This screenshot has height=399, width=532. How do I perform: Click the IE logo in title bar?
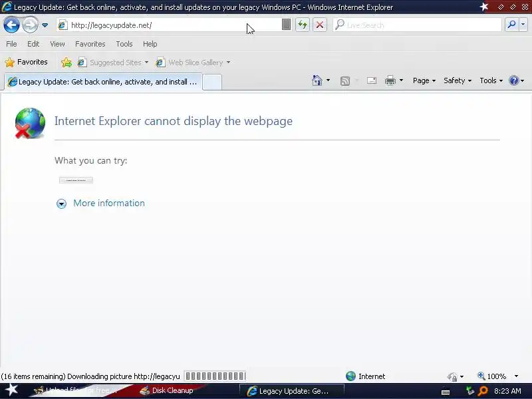(7, 7)
